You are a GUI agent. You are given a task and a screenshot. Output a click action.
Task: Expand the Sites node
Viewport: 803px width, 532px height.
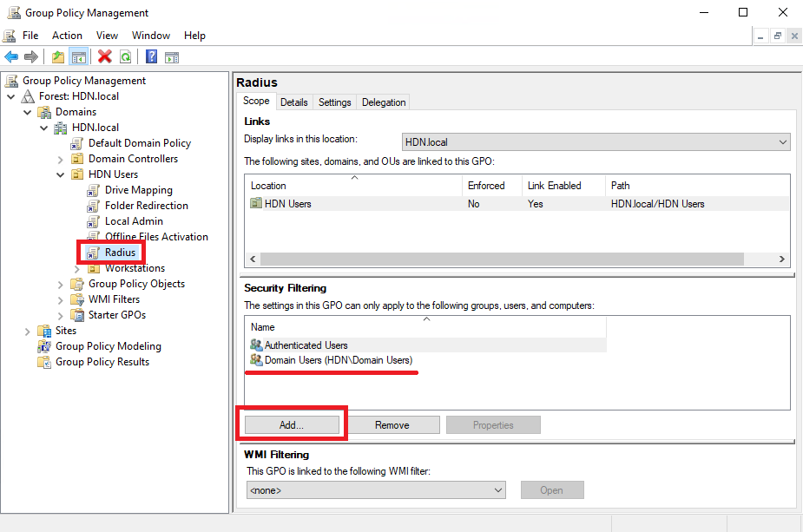point(28,332)
